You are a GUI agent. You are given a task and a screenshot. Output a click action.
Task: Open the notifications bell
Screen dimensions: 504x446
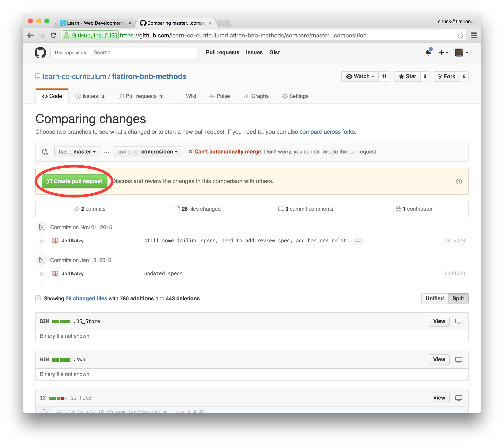(428, 52)
